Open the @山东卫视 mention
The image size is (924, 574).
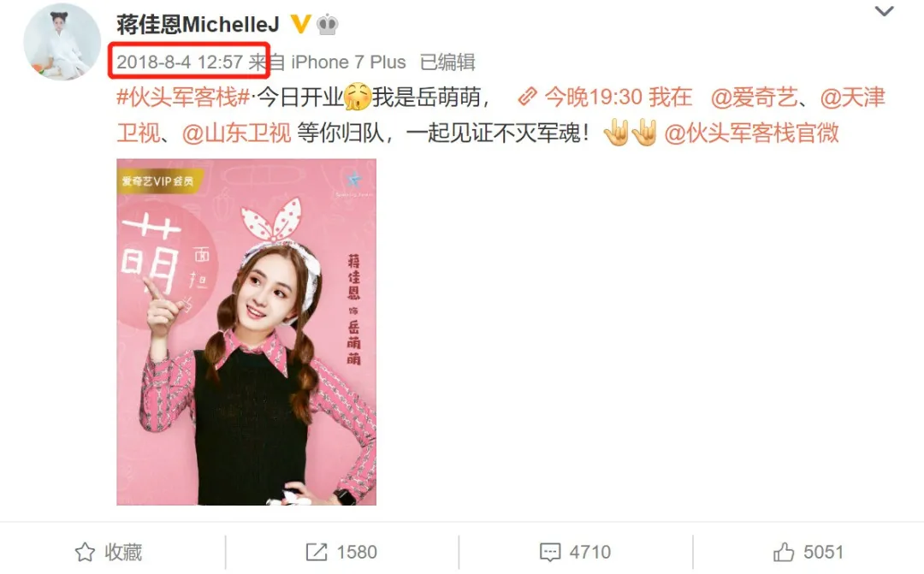pos(236,133)
